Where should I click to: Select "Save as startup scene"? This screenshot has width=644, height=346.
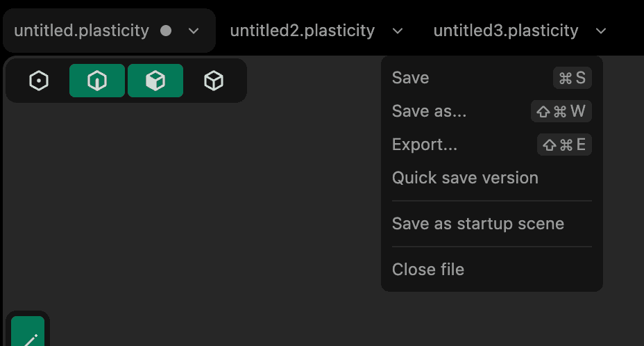tap(478, 224)
